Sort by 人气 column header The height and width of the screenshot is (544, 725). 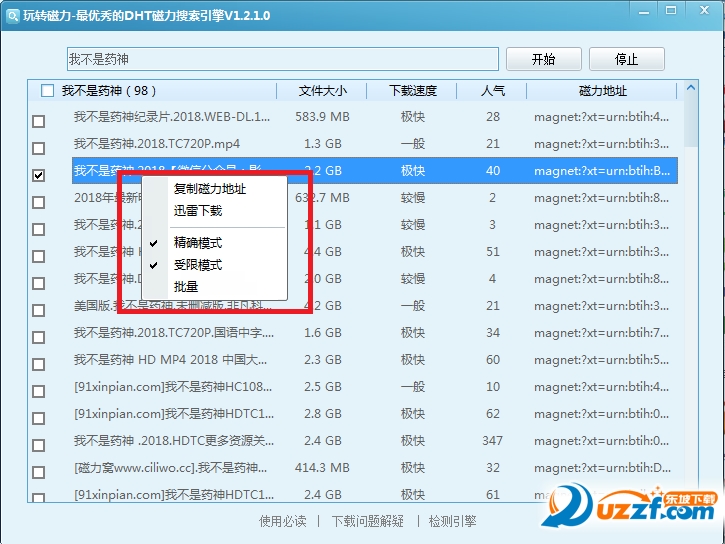492,91
